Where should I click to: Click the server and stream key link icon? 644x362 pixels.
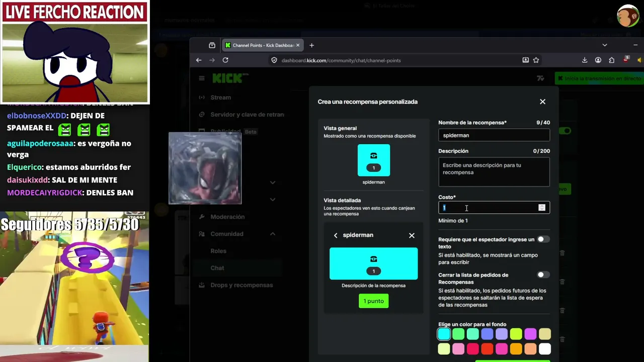click(x=202, y=115)
